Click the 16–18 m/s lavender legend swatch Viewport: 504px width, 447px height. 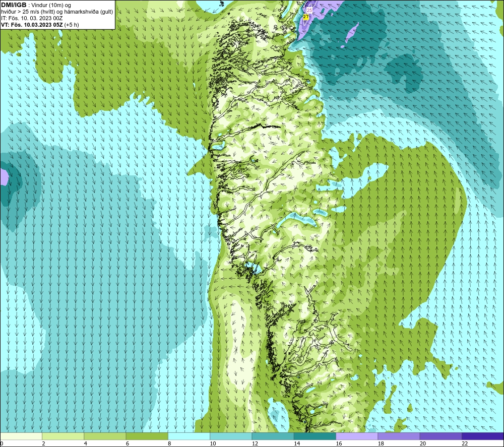pyautogui.click(x=357, y=436)
